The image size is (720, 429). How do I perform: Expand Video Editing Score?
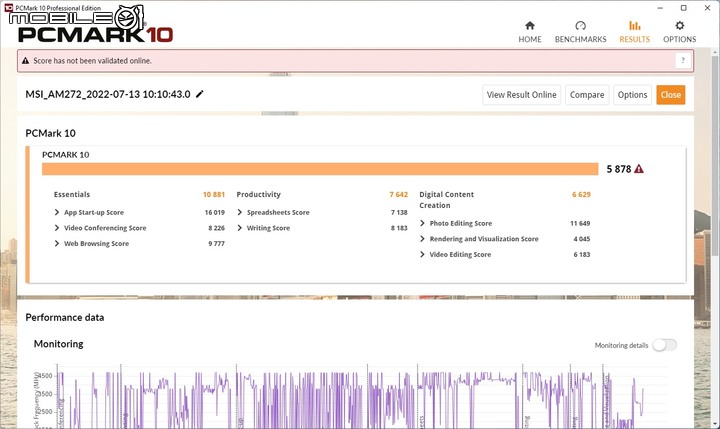tap(422, 254)
